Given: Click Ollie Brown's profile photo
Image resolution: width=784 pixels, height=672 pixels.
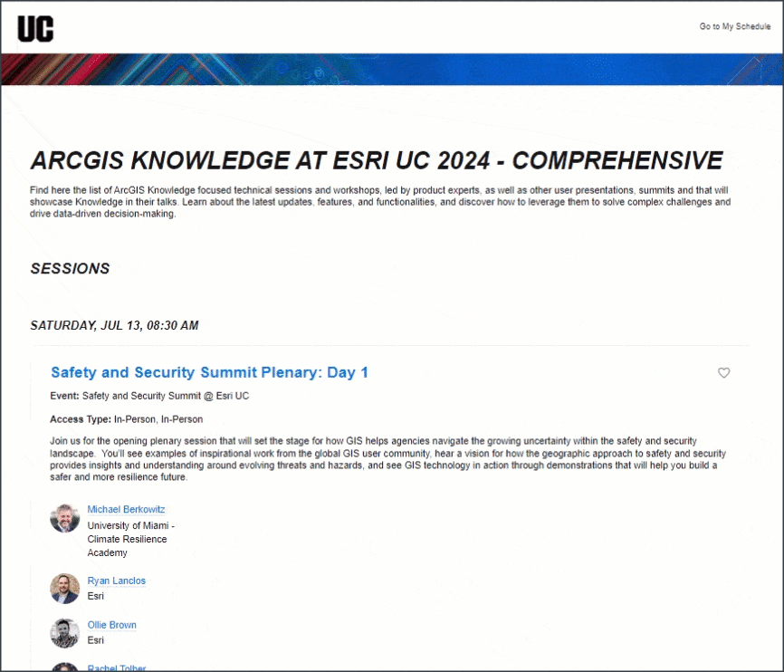Looking at the screenshot, I should tap(65, 633).
